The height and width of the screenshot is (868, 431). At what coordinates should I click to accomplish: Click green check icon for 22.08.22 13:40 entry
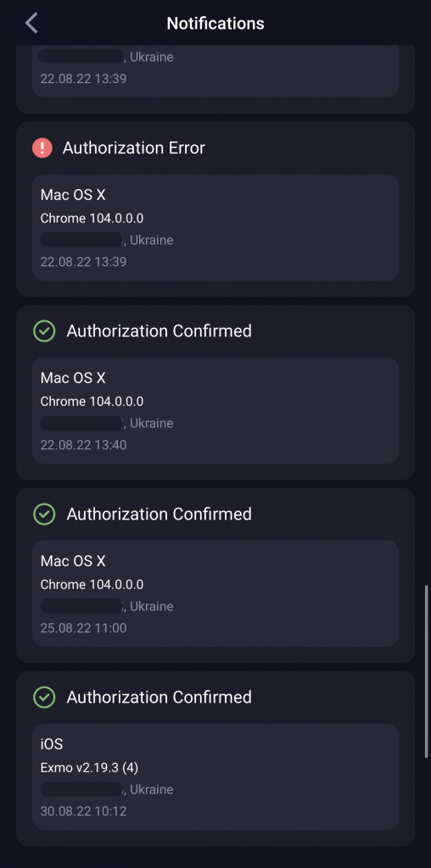(44, 331)
